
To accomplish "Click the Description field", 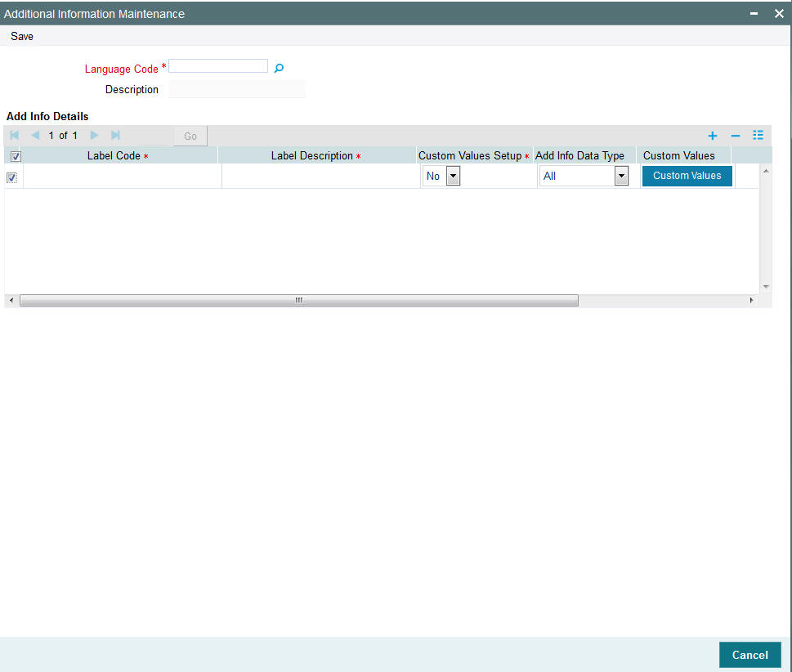I will (x=237, y=89).
